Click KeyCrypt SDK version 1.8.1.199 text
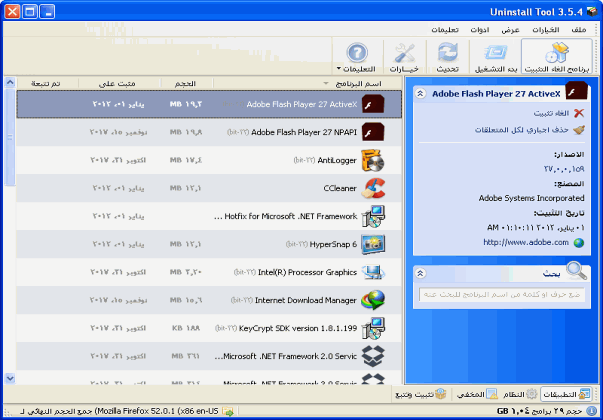Screen dimensions: 603x420 (298, 328)
